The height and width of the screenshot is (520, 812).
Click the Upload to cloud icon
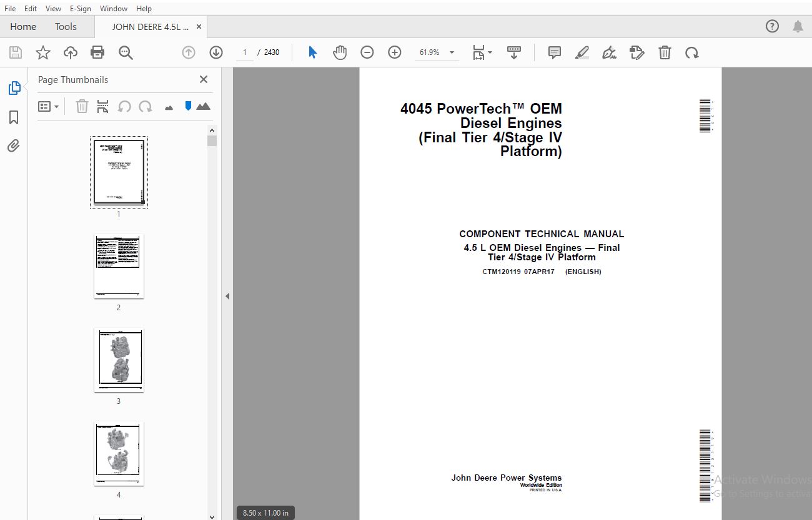coord(71,52)
